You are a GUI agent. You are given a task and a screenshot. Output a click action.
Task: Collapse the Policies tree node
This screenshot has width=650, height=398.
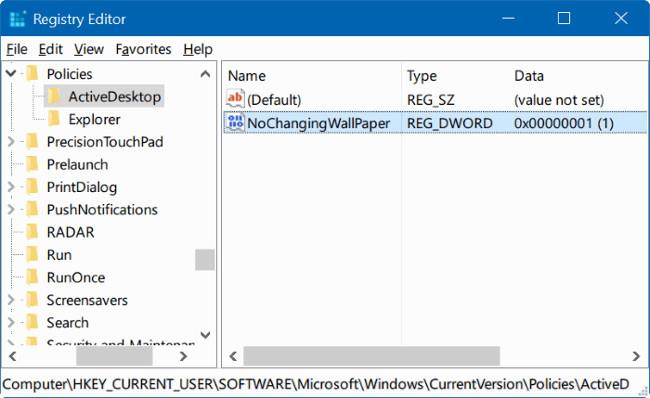tap(11, 74)
